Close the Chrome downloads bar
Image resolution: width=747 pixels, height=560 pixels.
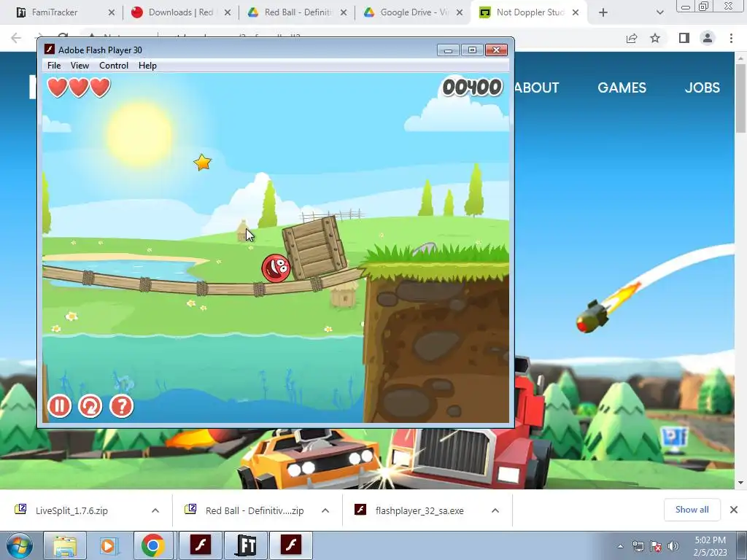coord(734,510)
